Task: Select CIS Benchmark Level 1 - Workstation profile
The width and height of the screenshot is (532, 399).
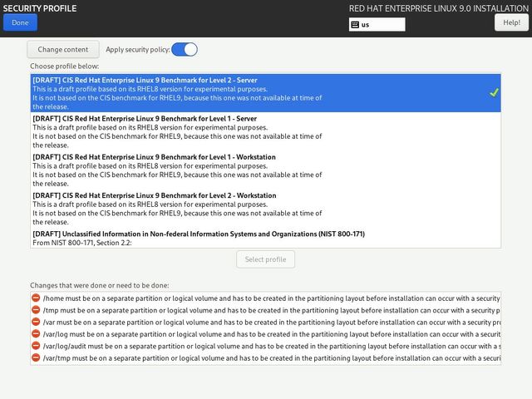Action: tap(265, 170)
